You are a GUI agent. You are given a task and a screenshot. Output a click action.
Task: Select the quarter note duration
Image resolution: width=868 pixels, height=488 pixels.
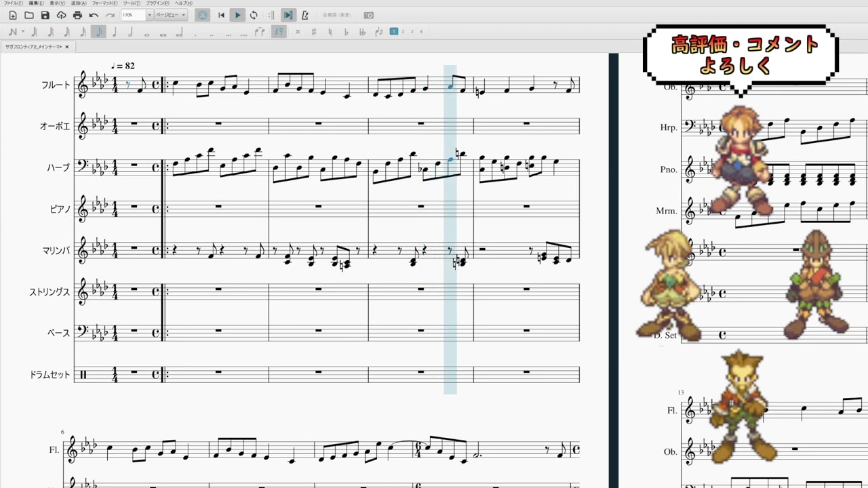point(114,31)
